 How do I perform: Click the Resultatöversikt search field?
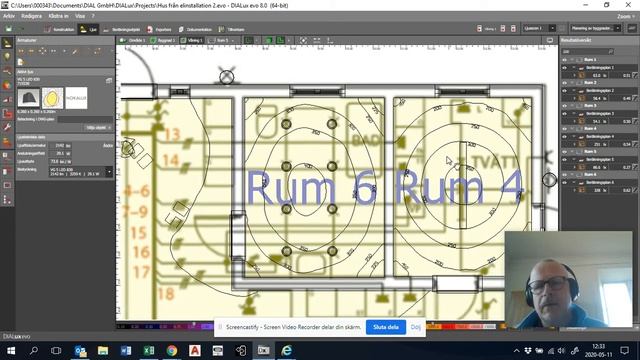tap(587, 51)
